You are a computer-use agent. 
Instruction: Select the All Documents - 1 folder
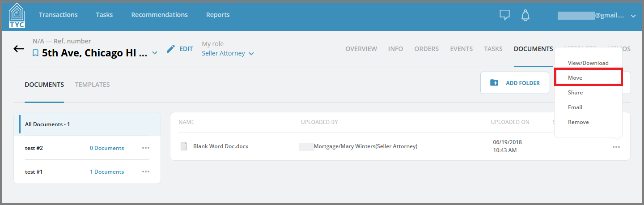tap(89, 124)
